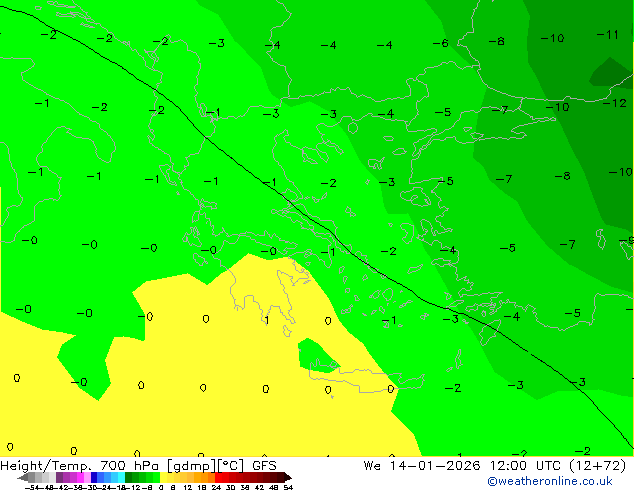Click the positive '1' temperature value on the map
The width and height of the screenshot is (634, 490).
pos(267,321)
